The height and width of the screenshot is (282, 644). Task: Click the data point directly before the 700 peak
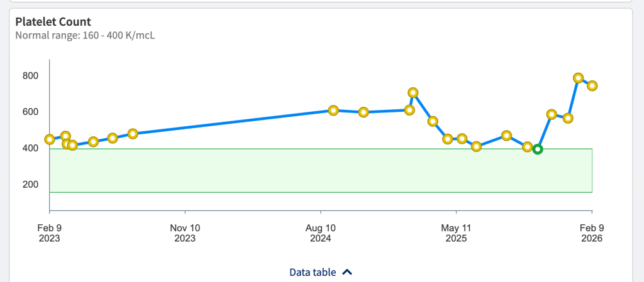tap(409, 110)
